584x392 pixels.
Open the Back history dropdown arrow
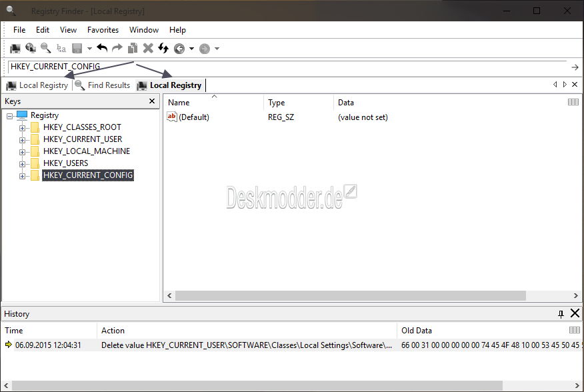coord(191,49)
